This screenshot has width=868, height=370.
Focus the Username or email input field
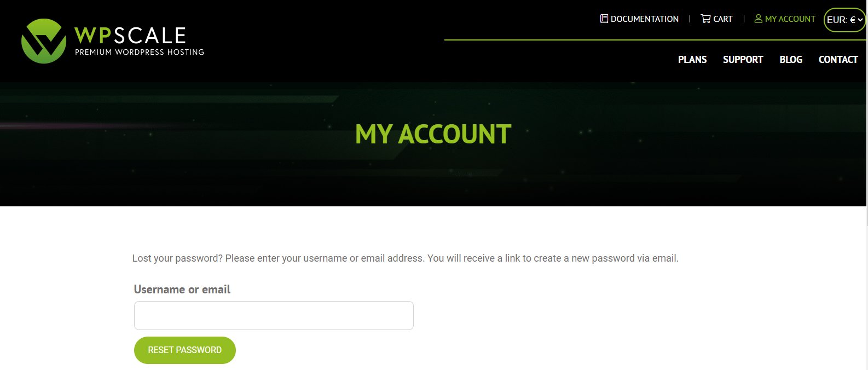tap(274, 315)
